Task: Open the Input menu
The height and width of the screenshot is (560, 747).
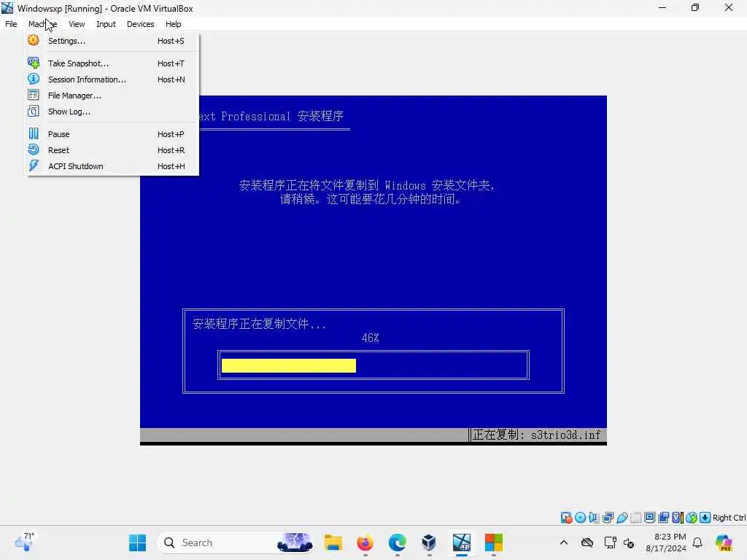Action: pos(106,24)
